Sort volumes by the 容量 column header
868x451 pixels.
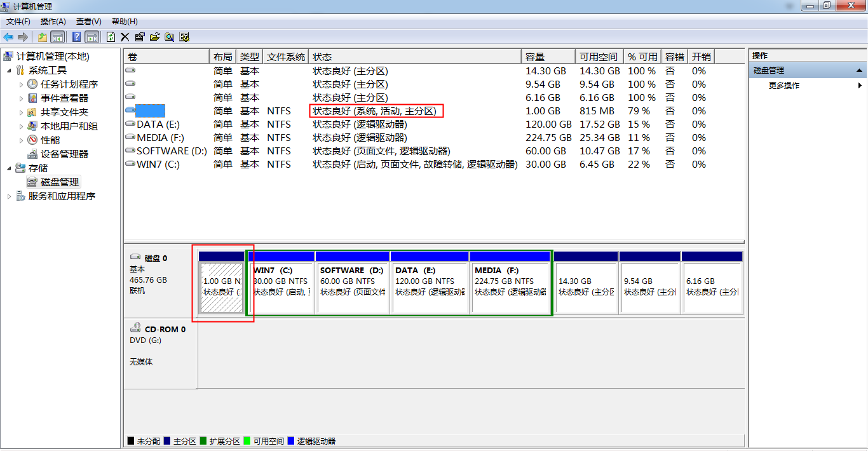(x=547, y=57)
